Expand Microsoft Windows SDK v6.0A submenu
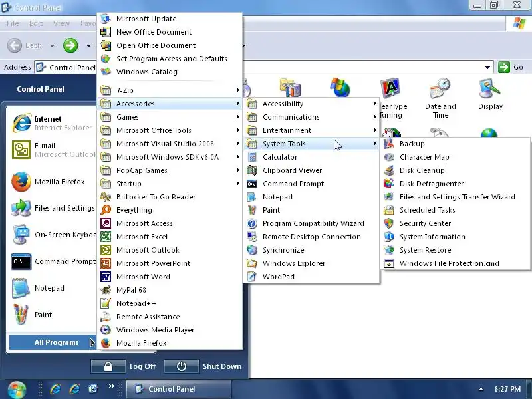Viewport: 532px width, 399px height. point(170,157)
